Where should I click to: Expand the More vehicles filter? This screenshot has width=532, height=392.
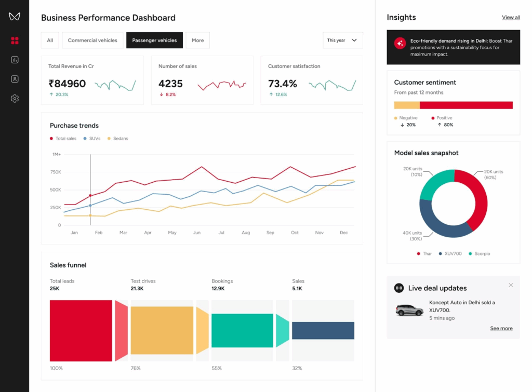pos(197,39)
